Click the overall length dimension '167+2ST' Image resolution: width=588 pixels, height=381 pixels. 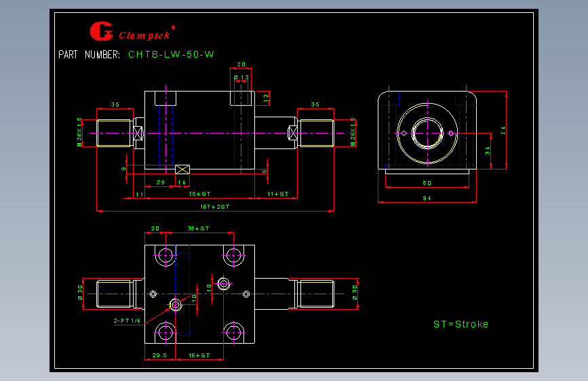pyautogui.click(x=215, y=207)
